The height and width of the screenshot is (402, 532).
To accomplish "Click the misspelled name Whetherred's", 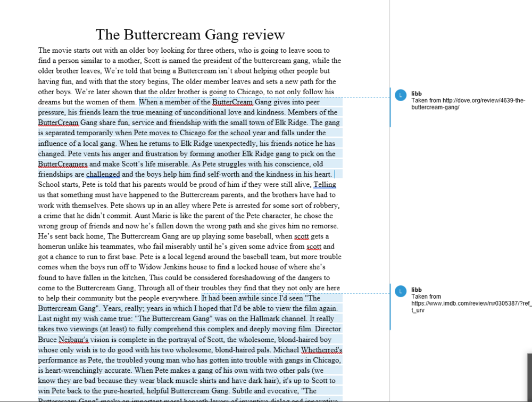I will [x=321, y=350].
